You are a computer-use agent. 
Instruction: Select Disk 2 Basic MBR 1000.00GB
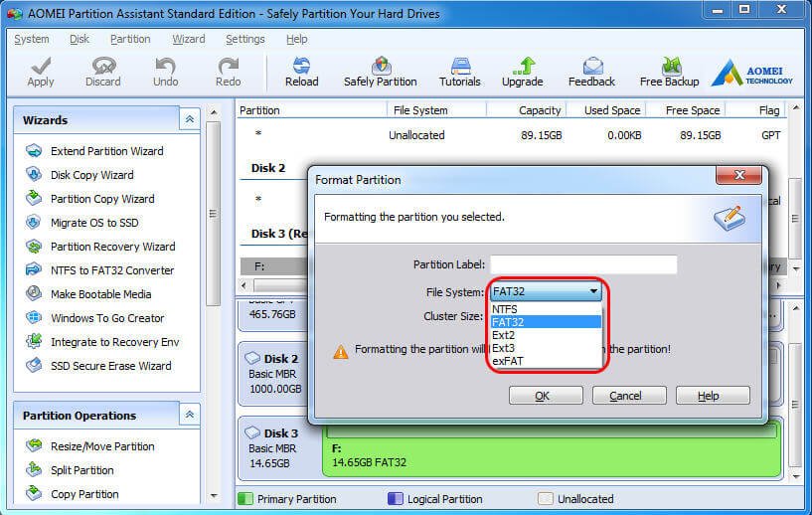274,374
